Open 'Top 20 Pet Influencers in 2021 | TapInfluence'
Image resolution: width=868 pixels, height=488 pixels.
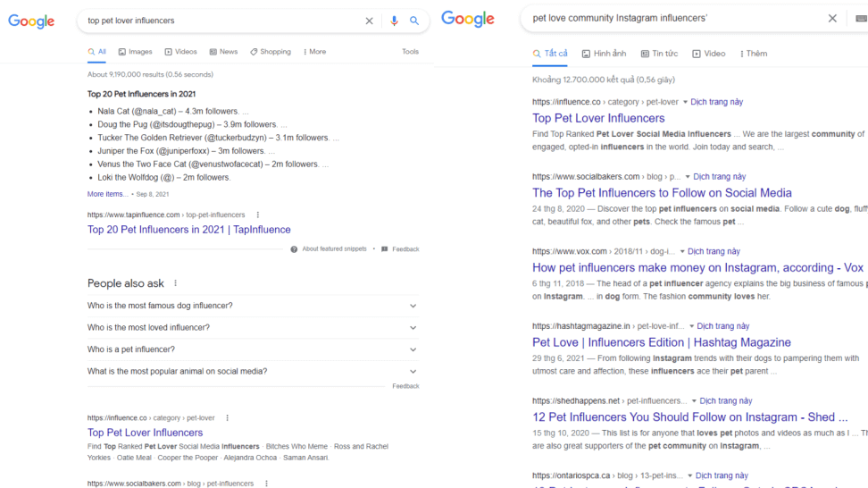pos(188,230)
